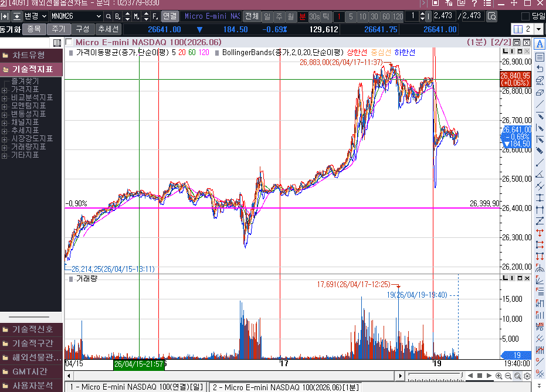546x392 pixels.
Task: Select the text annotation (A) tool
Action: pos(540,44)
